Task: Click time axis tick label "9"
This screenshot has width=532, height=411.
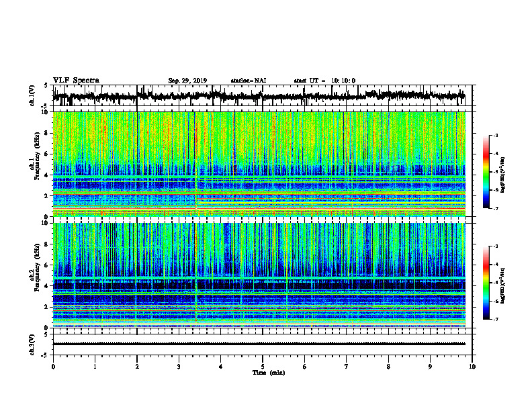Action: [x=430, y=367]
